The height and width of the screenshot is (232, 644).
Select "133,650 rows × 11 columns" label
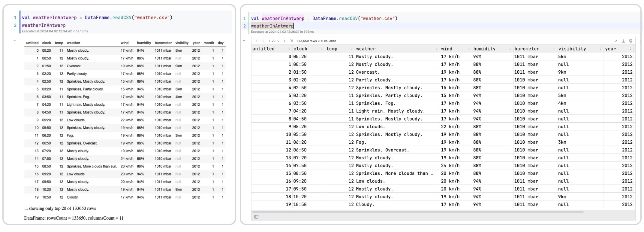317,41
